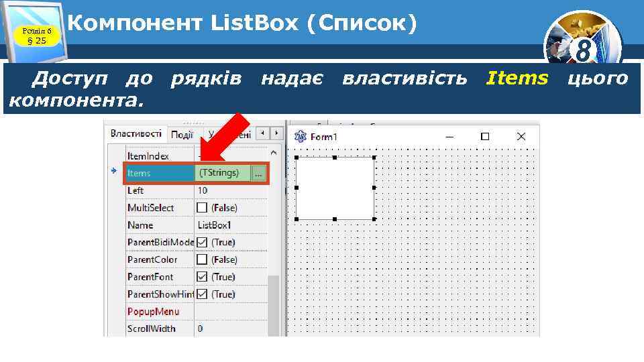This screenshot has height=362, width=644.
Task: Click the ScrollWidth value 0
Action: [x=200, y=328]
